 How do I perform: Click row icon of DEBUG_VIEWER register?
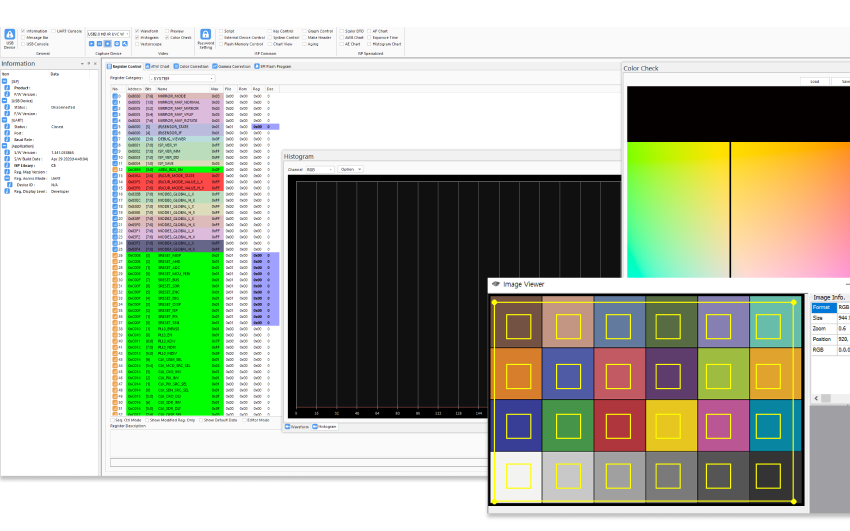tap(115, 139)
